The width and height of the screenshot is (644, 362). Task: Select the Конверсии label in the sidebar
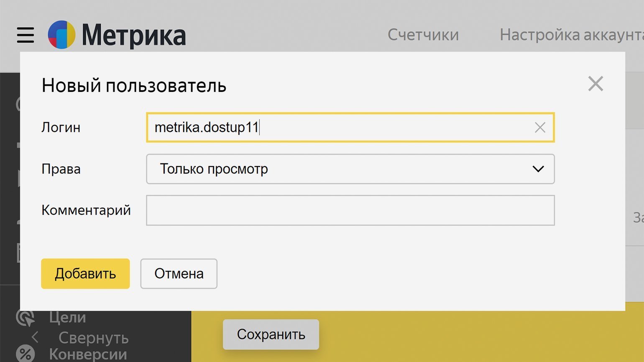[x=88, y=354]
